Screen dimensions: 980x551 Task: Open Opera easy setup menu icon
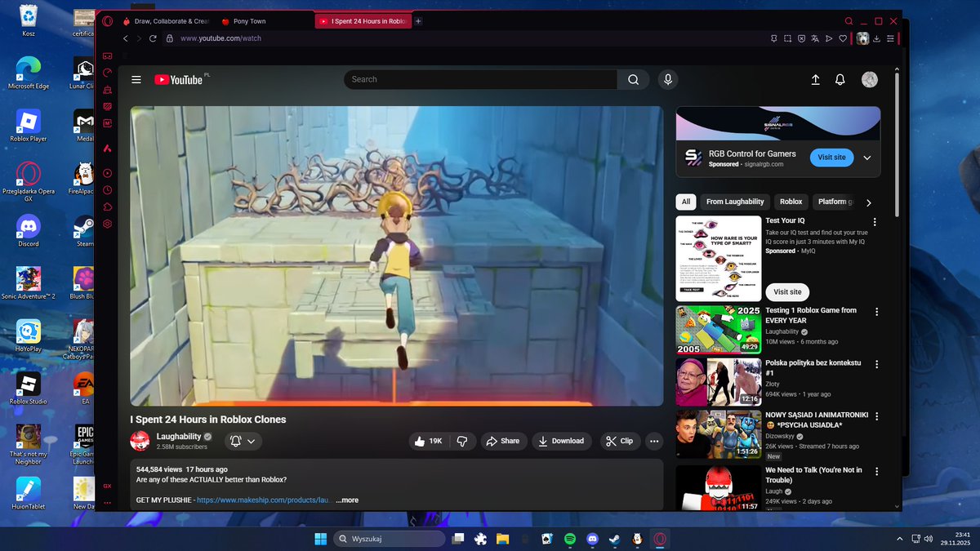click(x=889, y=38)
